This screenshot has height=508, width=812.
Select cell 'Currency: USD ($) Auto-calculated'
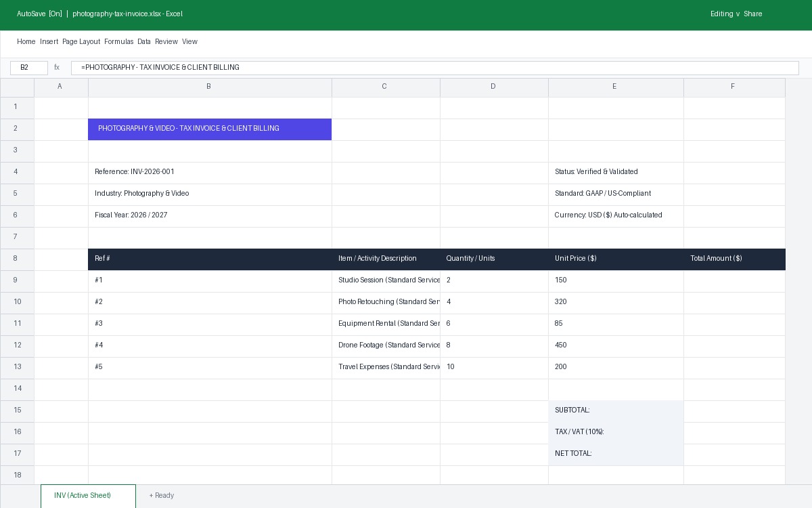click(x=616, y=216)
